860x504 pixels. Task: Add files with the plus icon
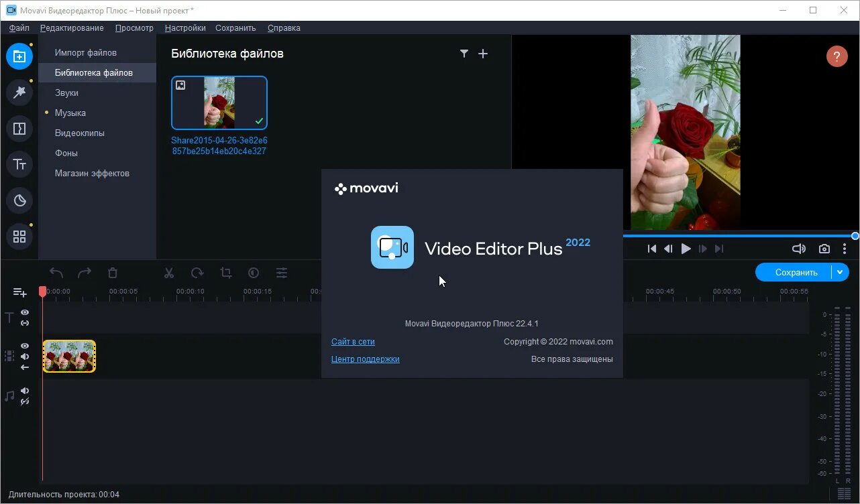click(483, 54)
